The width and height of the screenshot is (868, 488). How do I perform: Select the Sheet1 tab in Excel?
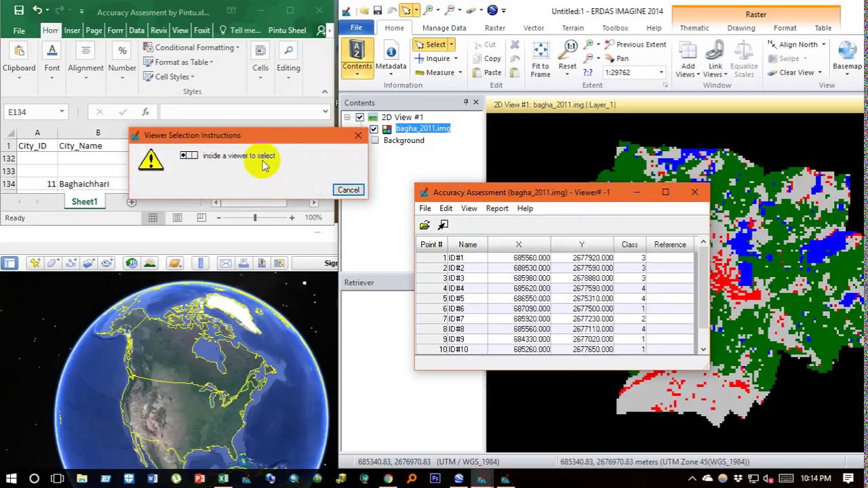click(x=85, y=201)
